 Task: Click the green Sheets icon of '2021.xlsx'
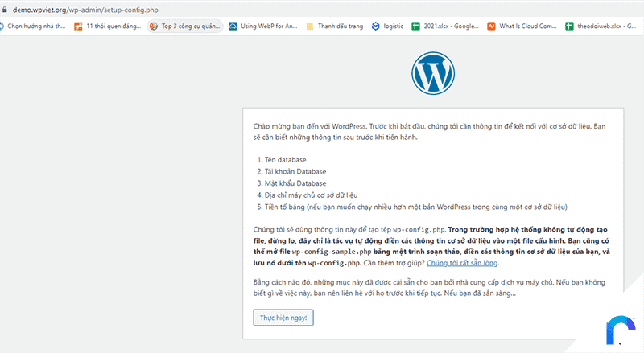tap(415, 27)
